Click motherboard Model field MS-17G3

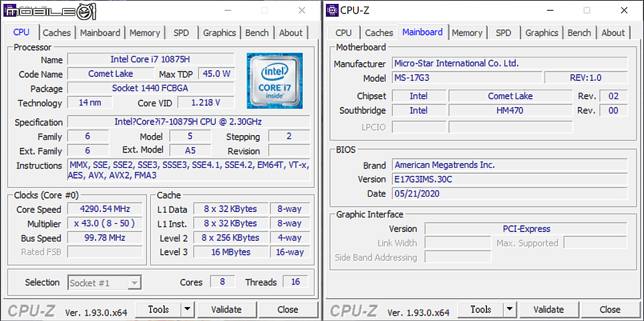tap(466, 78)
